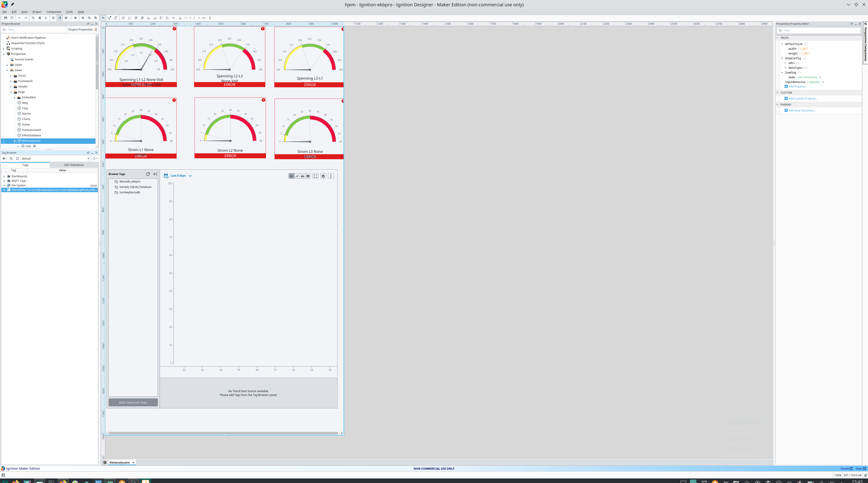
Task: Click Add Custom Property link
Action: (803, 98)
